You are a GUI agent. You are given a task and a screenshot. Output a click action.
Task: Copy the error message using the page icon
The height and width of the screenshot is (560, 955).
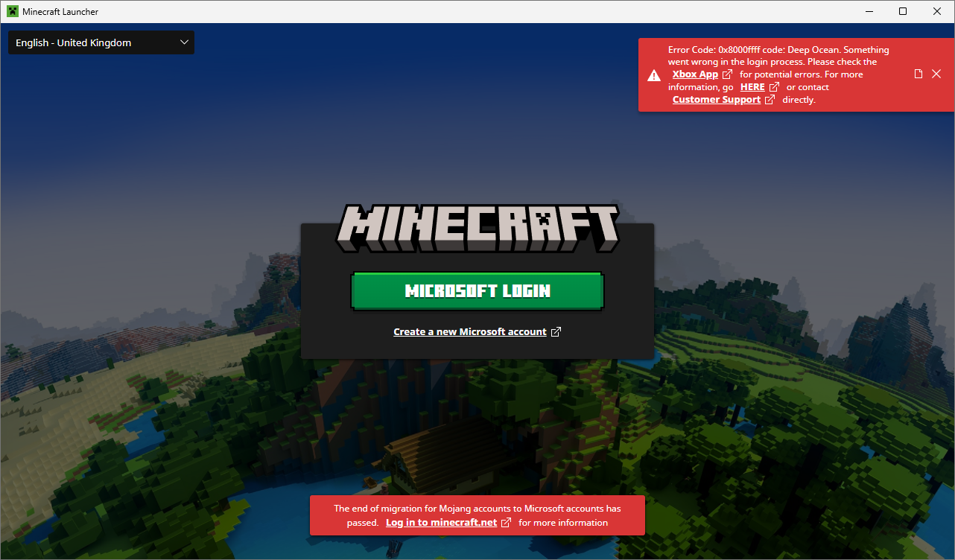pos(918,74)
